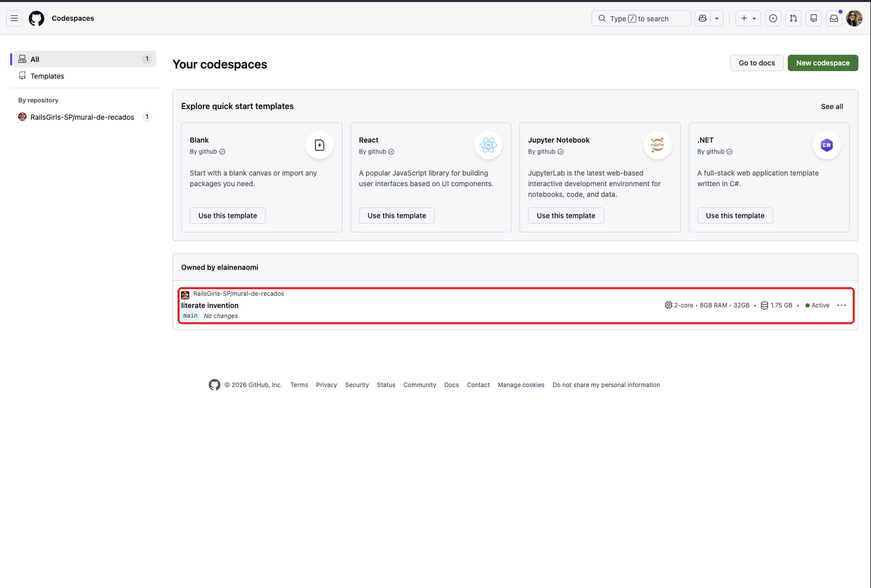Open the Terms footer link
Screen dimensions: 871x588
click(299, 385)
